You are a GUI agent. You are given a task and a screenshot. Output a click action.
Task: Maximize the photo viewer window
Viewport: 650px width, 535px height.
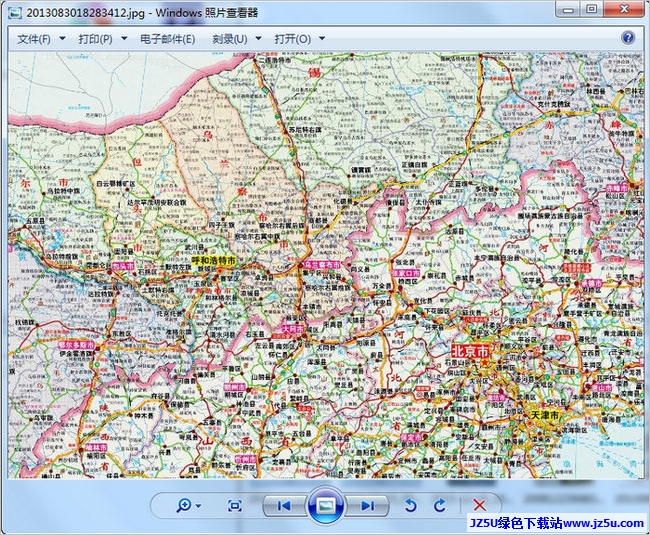[x=591, y=9]
